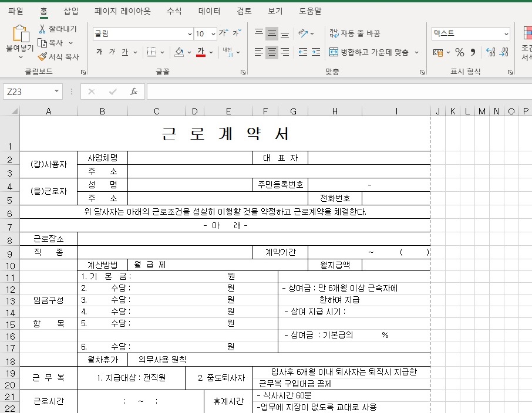This screenshot has height=413, width=532.
Task: Open Merge and Center dropdown arrow
Action: point(416,52)
